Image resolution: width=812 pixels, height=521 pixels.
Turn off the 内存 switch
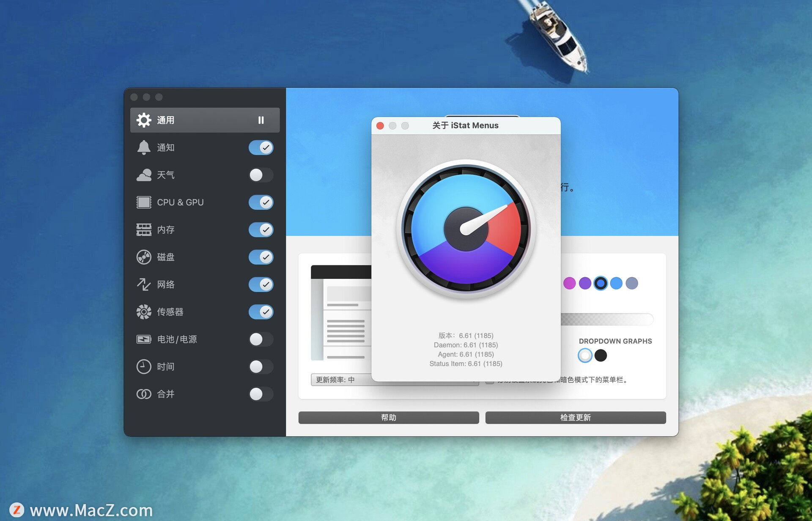click(x=261, y=229)
